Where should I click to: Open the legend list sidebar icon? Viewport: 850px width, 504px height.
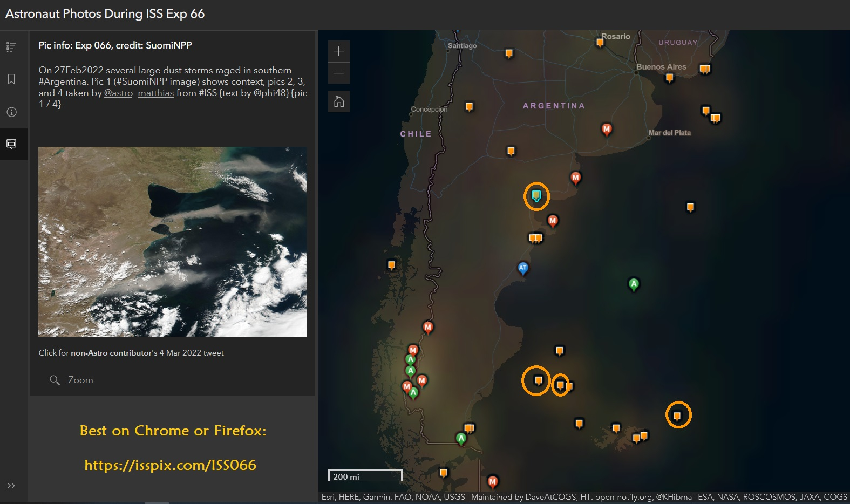pos(11,47)
